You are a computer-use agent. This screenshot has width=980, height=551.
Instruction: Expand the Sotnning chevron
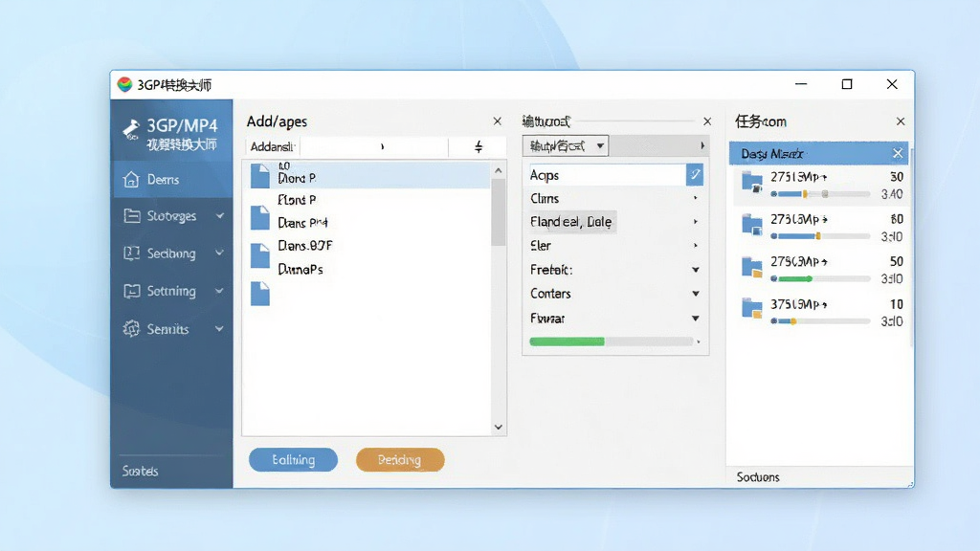click(x=219, y=291)
